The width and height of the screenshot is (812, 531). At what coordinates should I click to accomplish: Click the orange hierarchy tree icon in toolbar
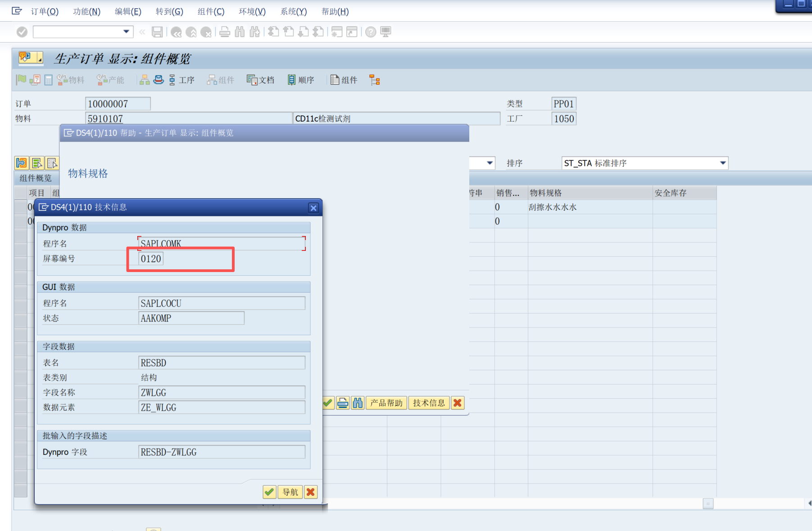pyautogui.click(x=375, y=80)
